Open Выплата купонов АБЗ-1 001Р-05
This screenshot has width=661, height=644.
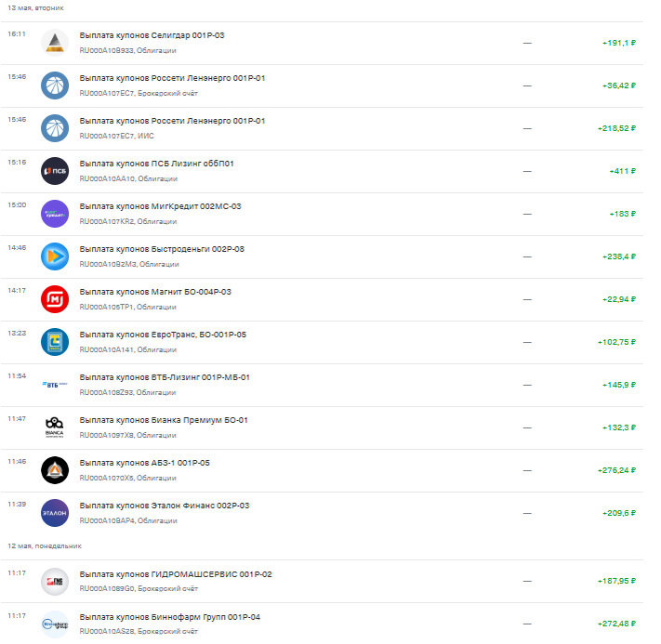click(322, 471)
